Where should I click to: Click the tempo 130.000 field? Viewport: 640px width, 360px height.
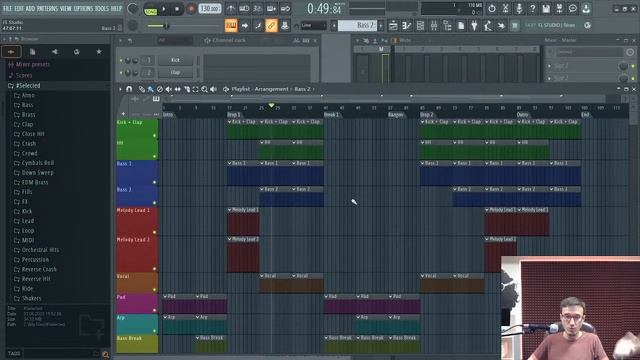(x=210, y=9)
